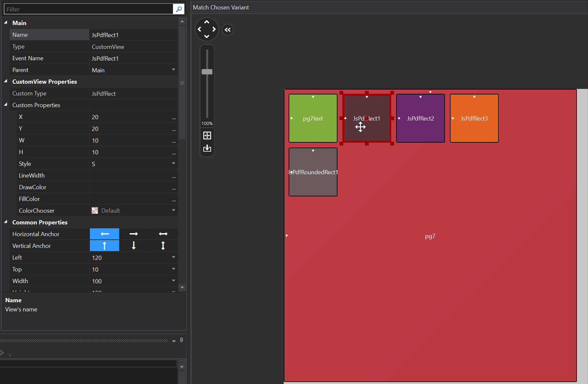The image size is (588, 384).
Task: Collapse the Custom Properties group
Action: click(x=6, y=105)
